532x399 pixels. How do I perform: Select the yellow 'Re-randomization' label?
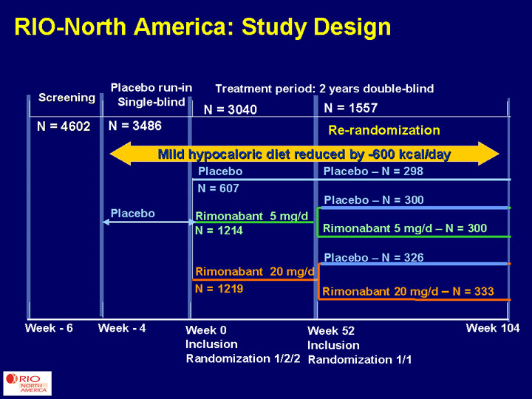[x=384, y=130]
